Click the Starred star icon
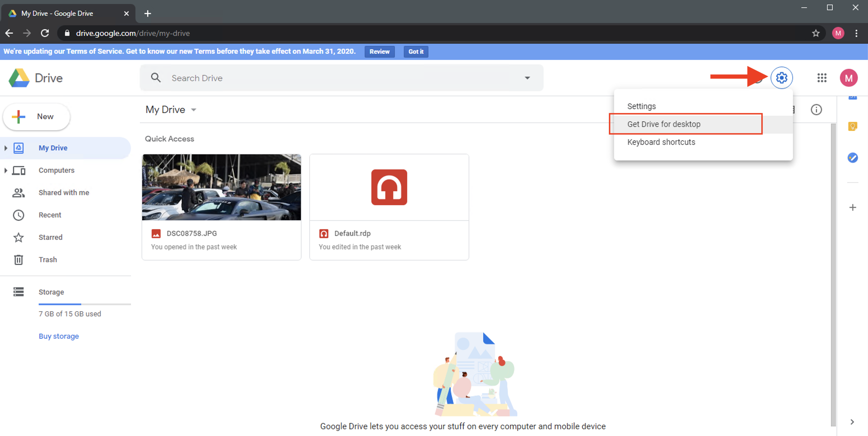 point(18,237)
